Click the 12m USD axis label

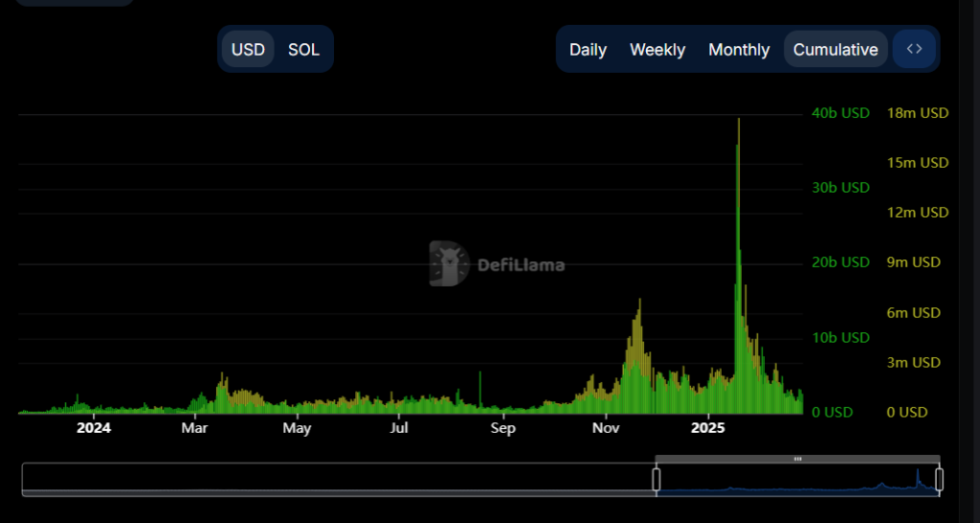point(918,213)
